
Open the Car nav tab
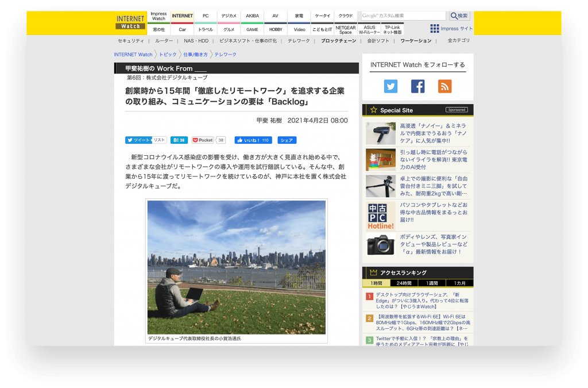(182, 29)
